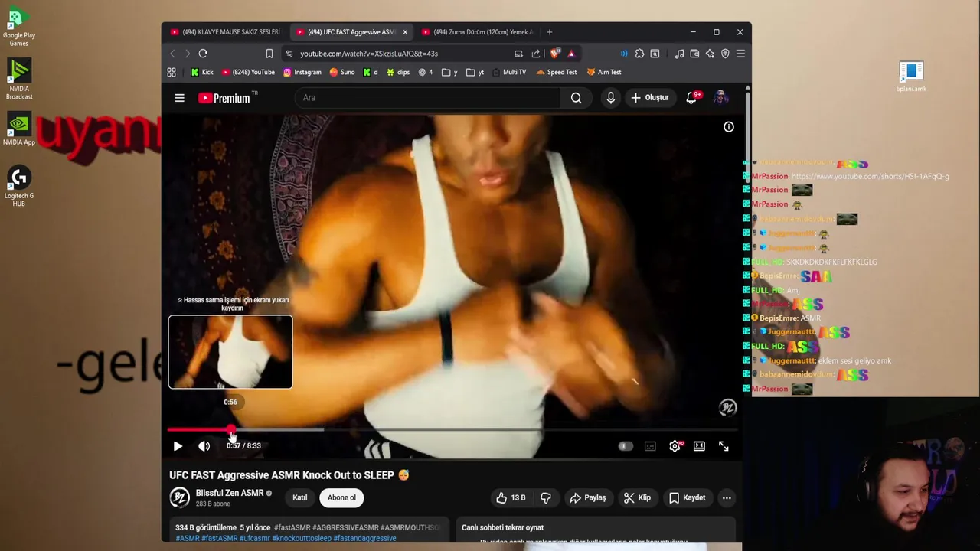980x551 pixels.
Task: Open the 'Blissful Zen ASMR' channel name link
Action: click(x=230, y=493)
